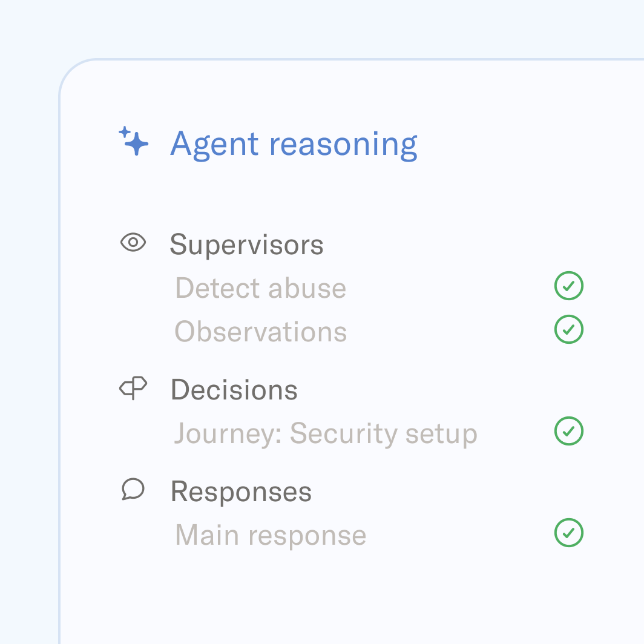Image resolution: width=644 pixels, height=644 pixels.
Task: Toggle the Supervisors visibility eye icon
Action: click(x=133, y=243)
